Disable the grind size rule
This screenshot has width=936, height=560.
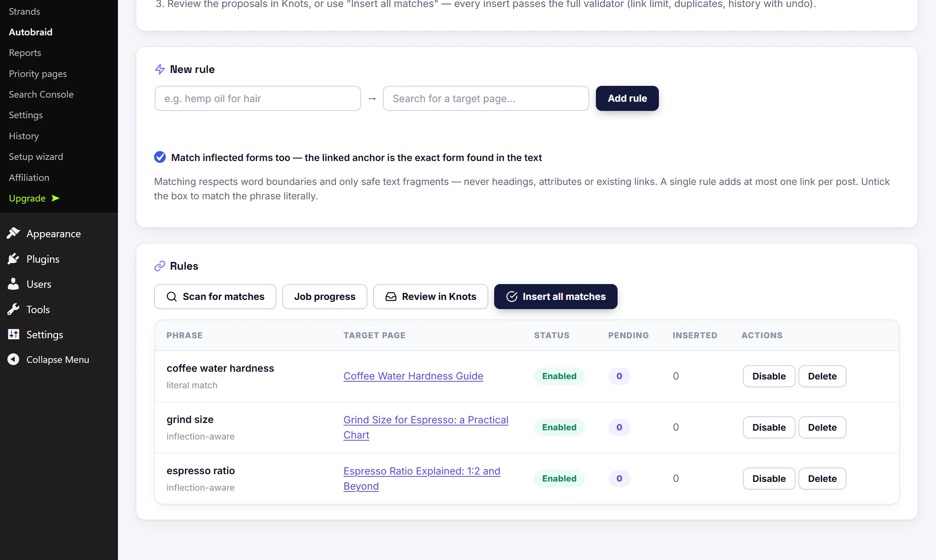pos(769,427)
